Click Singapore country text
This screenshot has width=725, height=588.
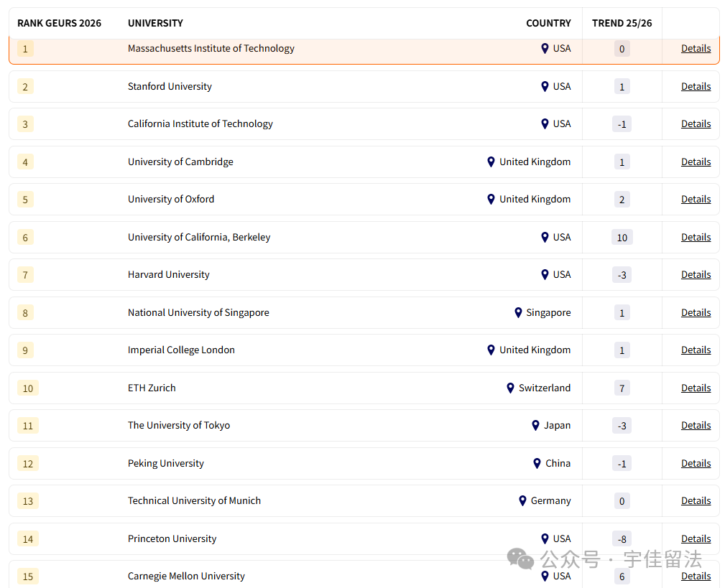[x=548, y=313]
